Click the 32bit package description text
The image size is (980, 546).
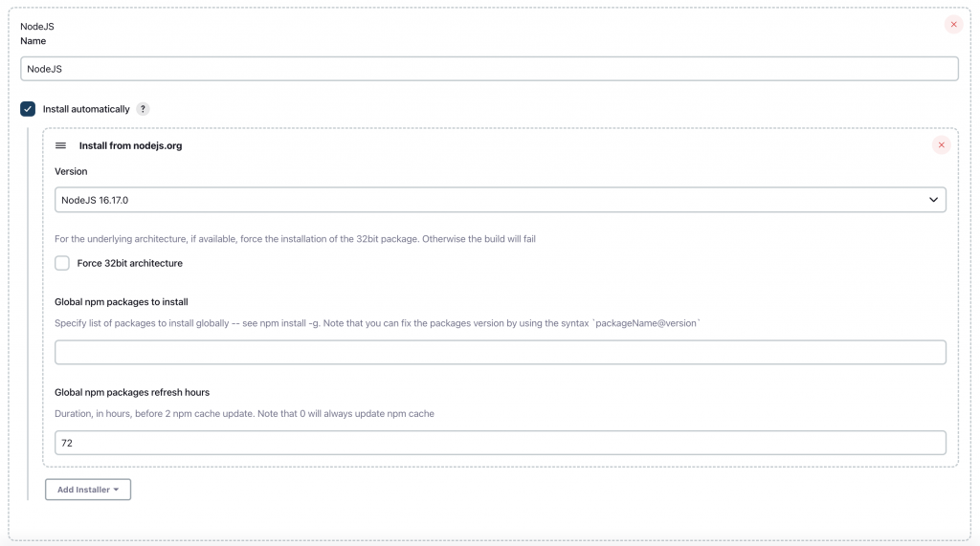295,239
